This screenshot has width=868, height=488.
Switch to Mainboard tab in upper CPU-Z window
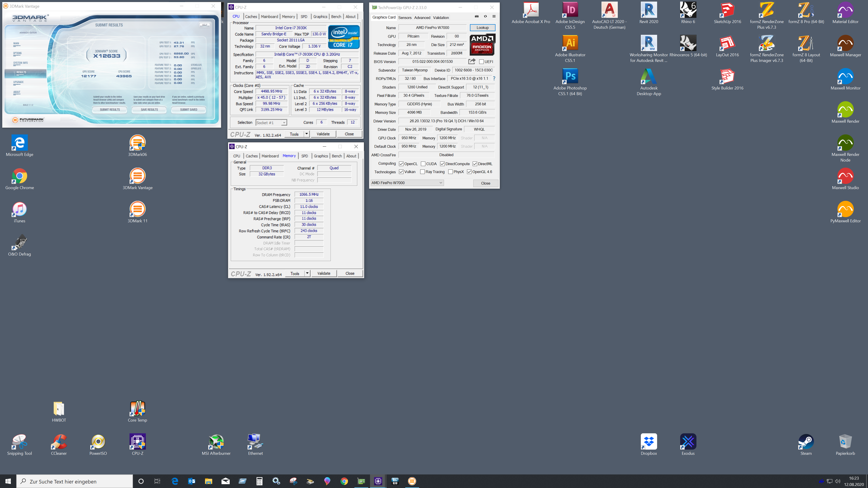(270, 16)
